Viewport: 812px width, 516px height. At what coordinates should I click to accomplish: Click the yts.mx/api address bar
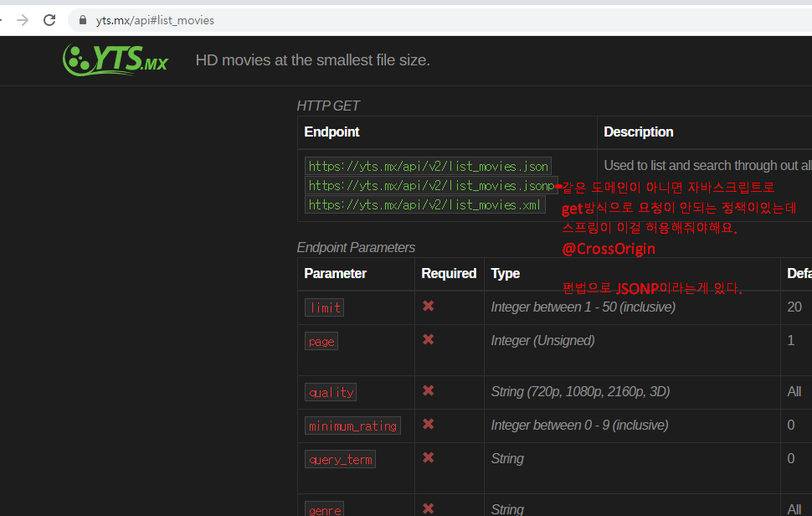click(440, 20)
